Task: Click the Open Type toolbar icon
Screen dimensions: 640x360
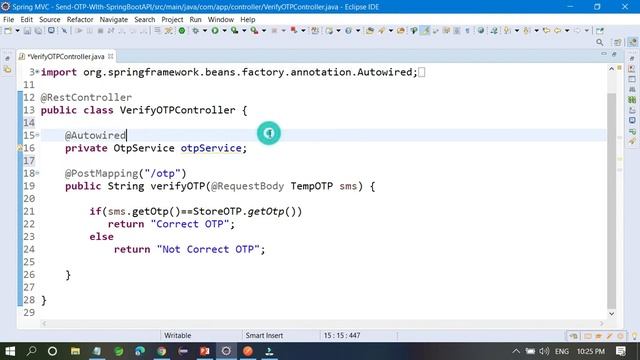Action: [370, 31]
